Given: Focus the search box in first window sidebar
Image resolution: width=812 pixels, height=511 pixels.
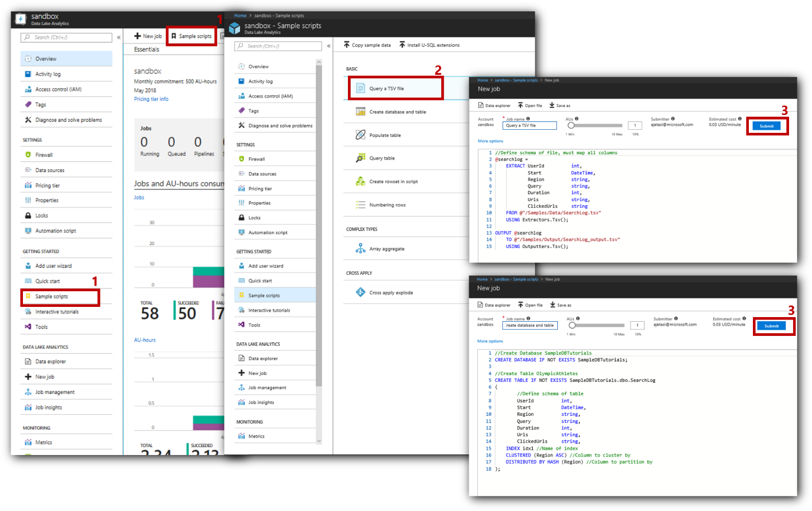Looking at the screenshot, I should point(66,37).
